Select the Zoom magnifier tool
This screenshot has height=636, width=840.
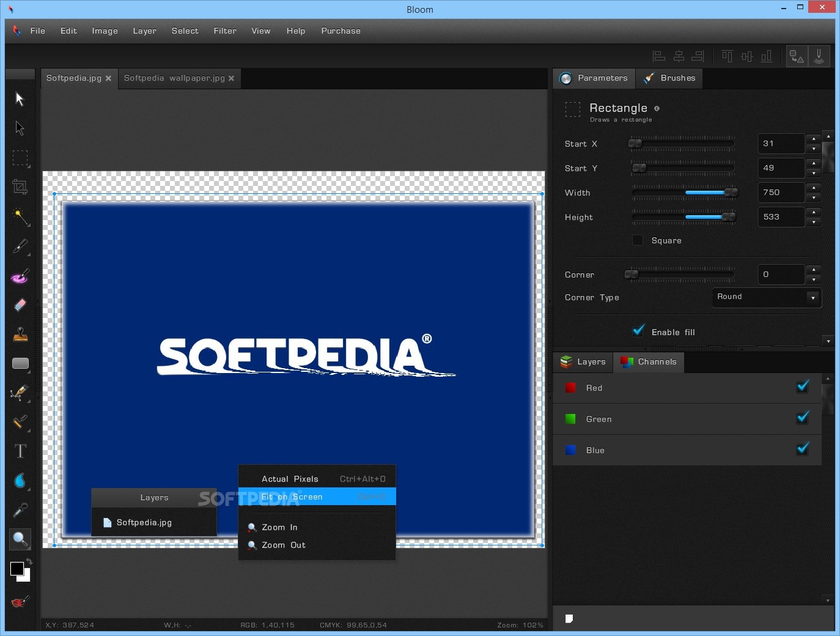(x=20, y=539)
